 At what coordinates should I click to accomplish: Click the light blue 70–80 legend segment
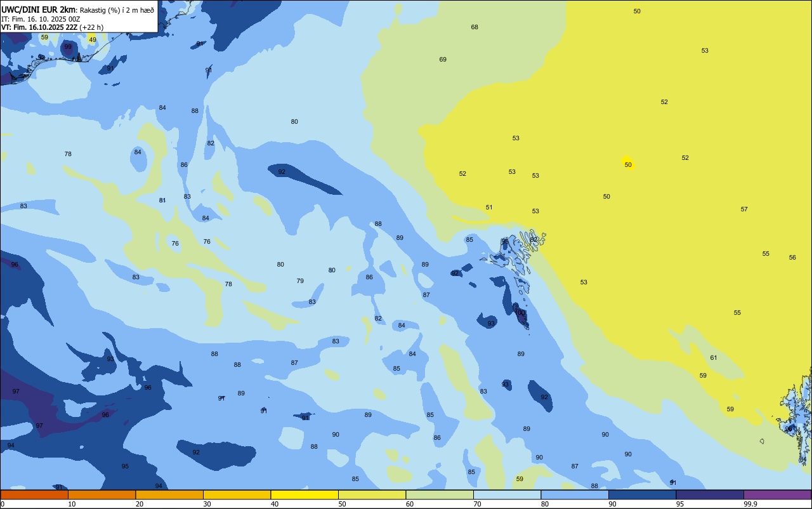507,494
